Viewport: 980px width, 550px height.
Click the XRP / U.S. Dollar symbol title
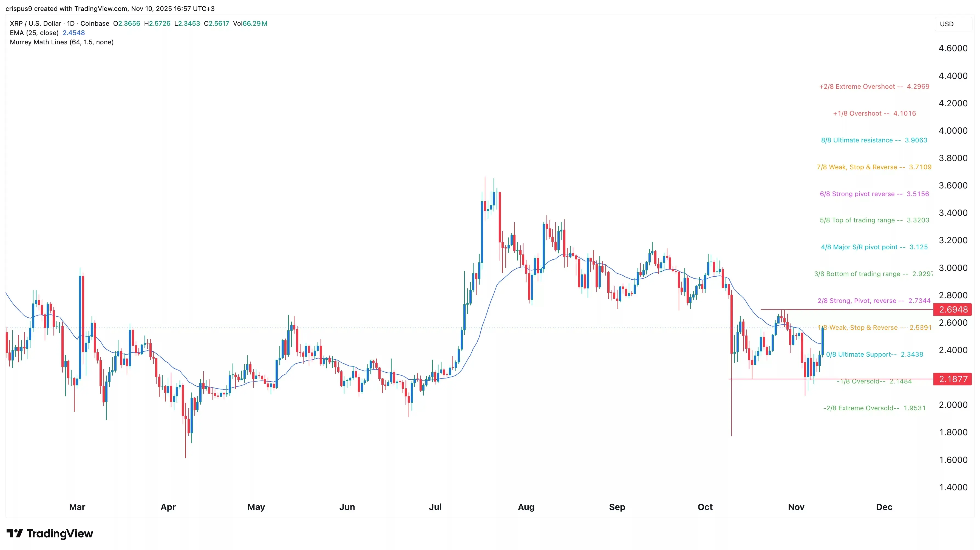pyautogui.click(x=35, y=24)
